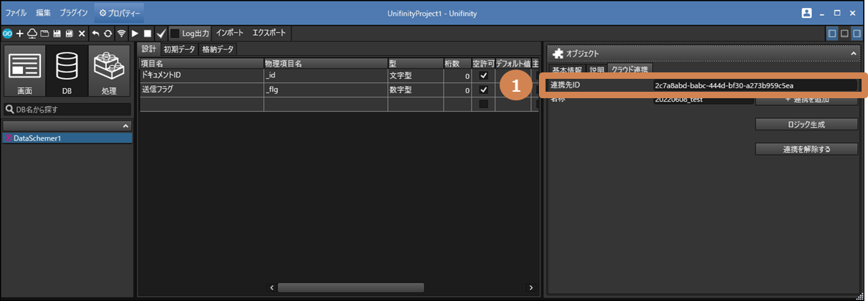This screenshot has height=301, width=868.
Task: Click the cloud icon in the toolbar
Action: pos(32,34)
